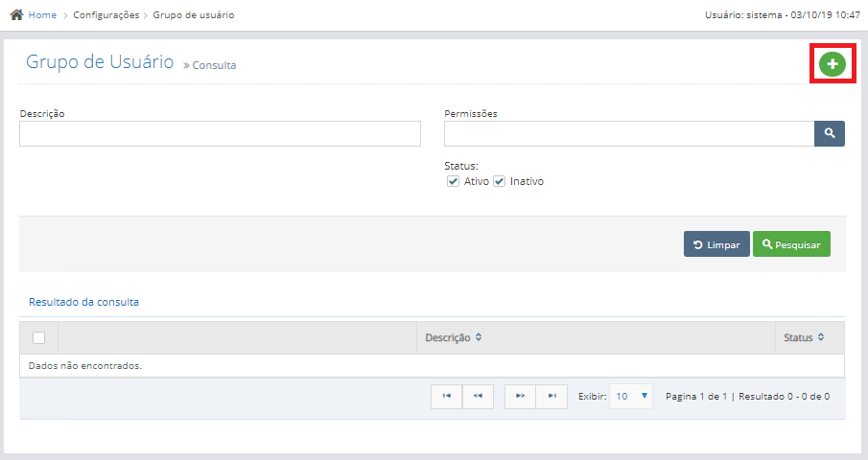Click the Limpar button
This screenshot has height=460, width=868.
tap(716, 243)
